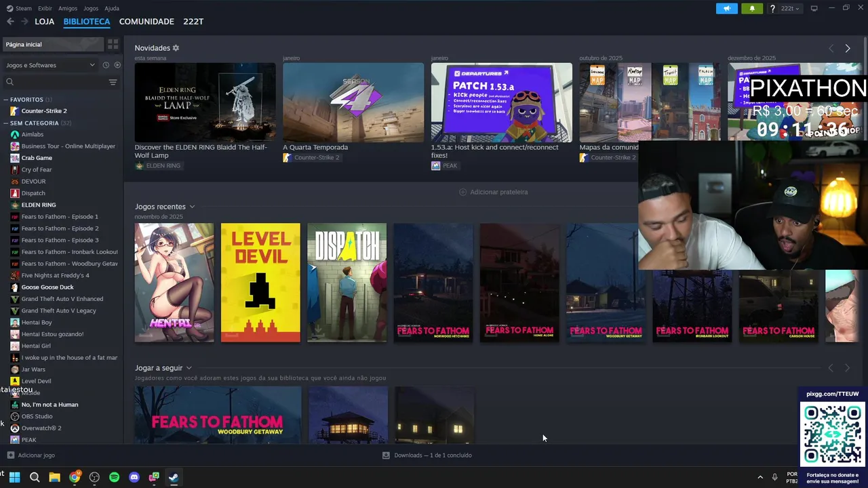Click the Overwatch 2 icon in game list
The width and height of the screenshot is (868, 488).
(x=15, y=428)
